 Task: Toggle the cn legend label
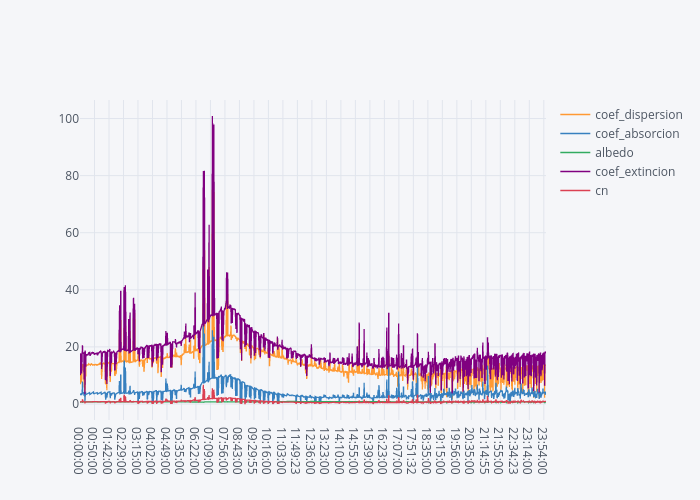[x=601, y=191]
